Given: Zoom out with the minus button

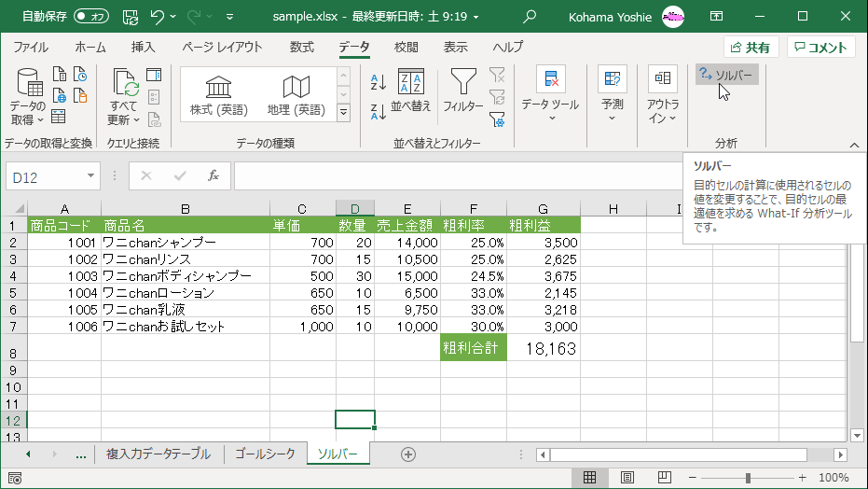Looking at the screenshot, I should pos(692,478).
